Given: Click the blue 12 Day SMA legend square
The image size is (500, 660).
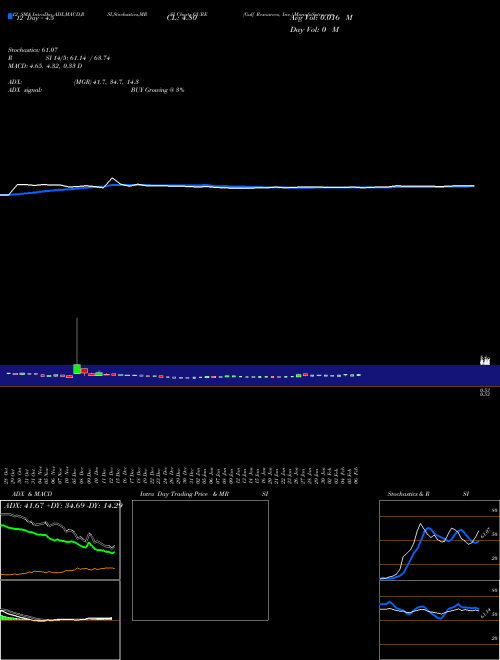Looking at the screenshot, I should (10, 16).
